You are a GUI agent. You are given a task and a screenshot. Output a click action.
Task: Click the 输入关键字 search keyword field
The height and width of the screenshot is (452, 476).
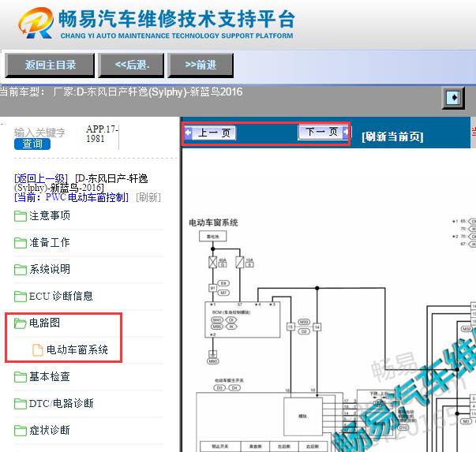[39, 133]
